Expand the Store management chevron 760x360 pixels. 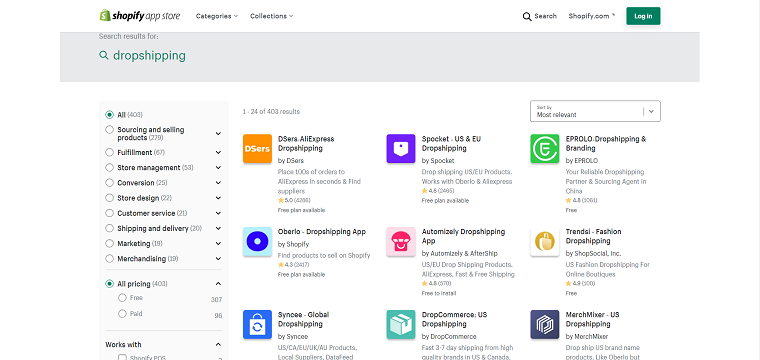[218, 168]
